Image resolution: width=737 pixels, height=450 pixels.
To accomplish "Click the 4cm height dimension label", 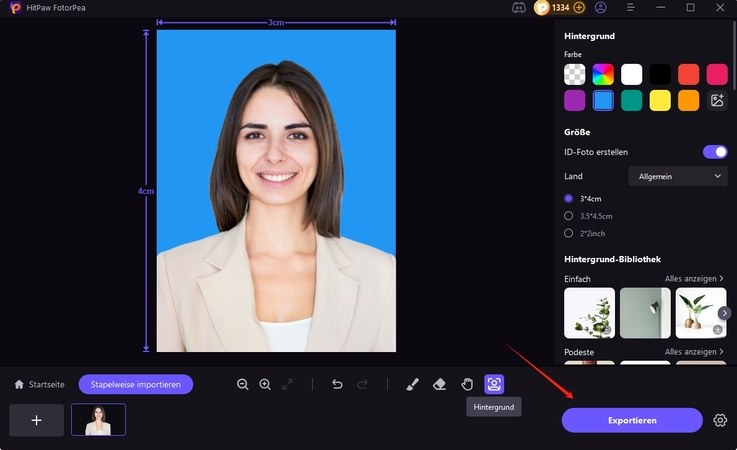I will tap(146, 191).
